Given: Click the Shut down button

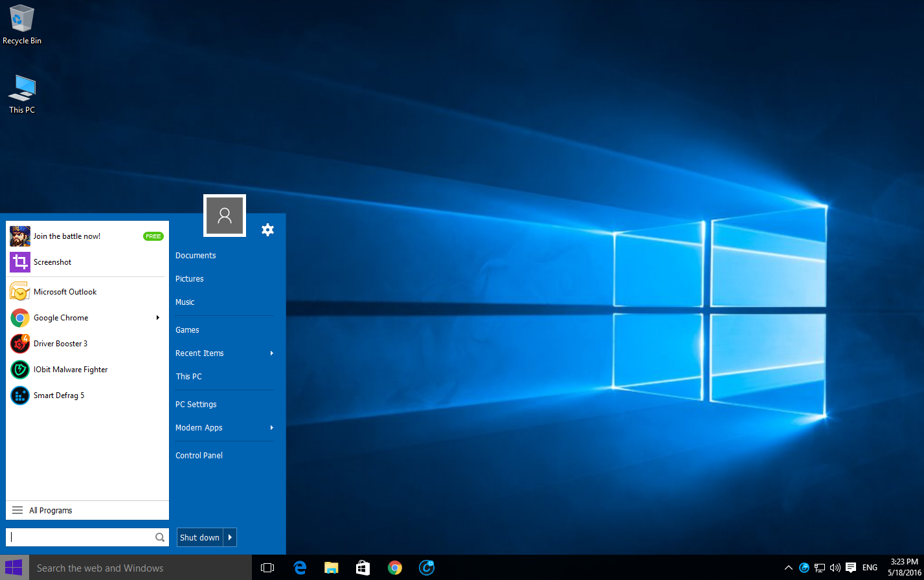Looking at the screenshot, I should tap(199, 537).
